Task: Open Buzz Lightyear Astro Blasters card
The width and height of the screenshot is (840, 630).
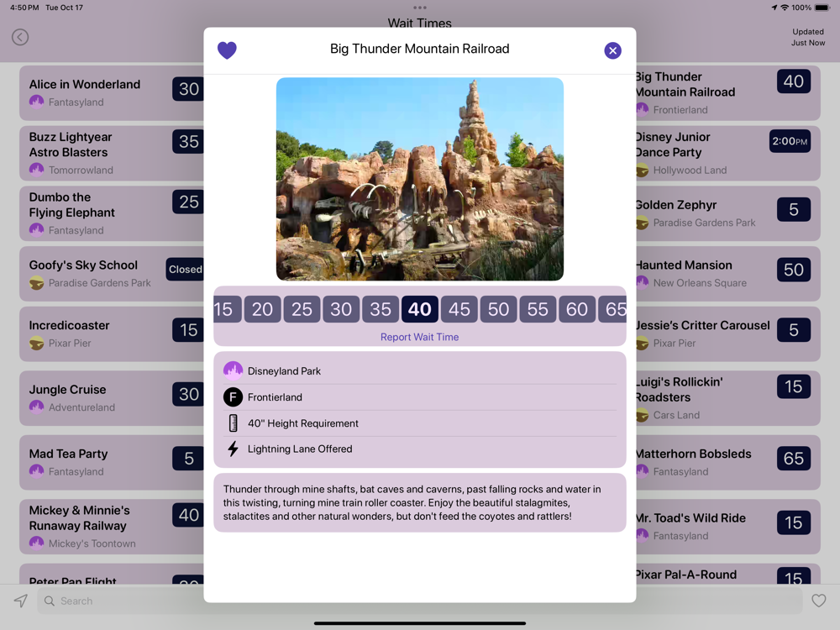Action: 112,153
